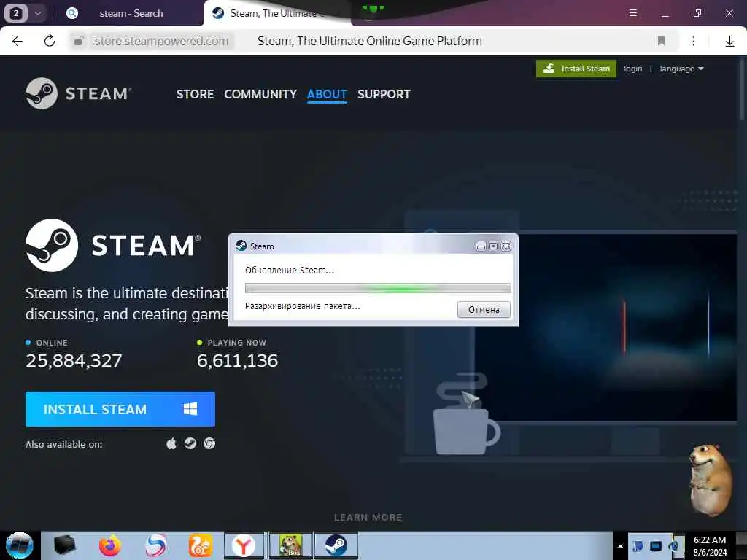Click the Windows logo on INSTALL STEAM button
This screenshot has width=747, height=560.
click(x=190, y=409)
